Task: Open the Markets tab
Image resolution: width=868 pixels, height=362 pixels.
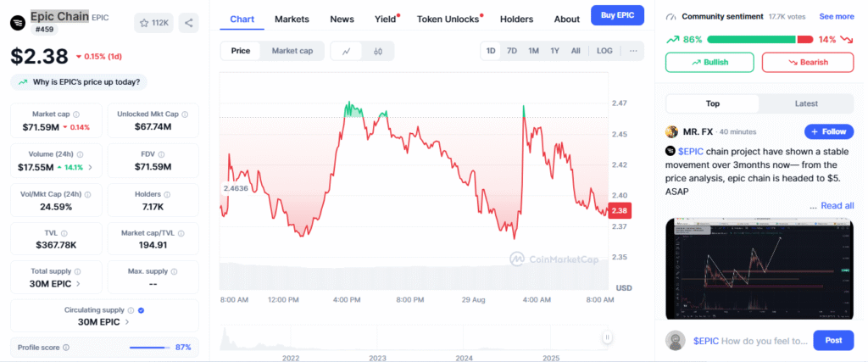Action: click(x=292, y=19)
